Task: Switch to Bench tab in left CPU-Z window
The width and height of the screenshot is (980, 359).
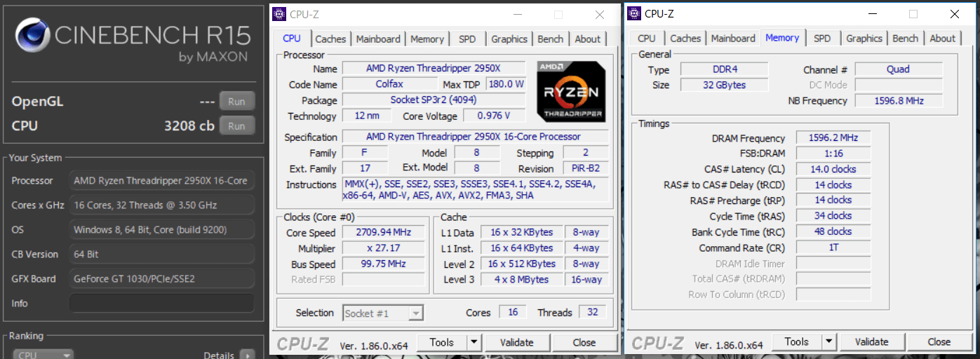Action: (x=550, y=39)
